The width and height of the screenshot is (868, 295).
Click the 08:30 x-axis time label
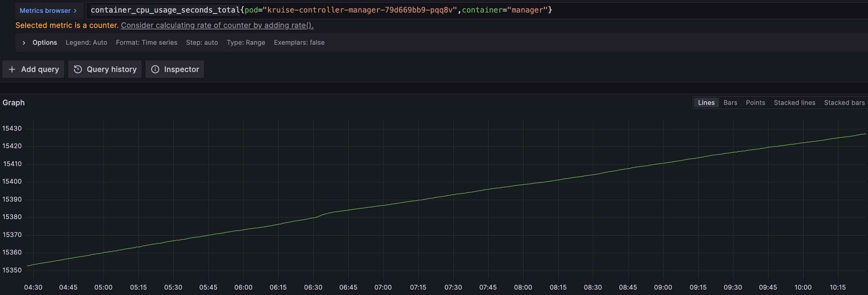[x=593, y=287]
